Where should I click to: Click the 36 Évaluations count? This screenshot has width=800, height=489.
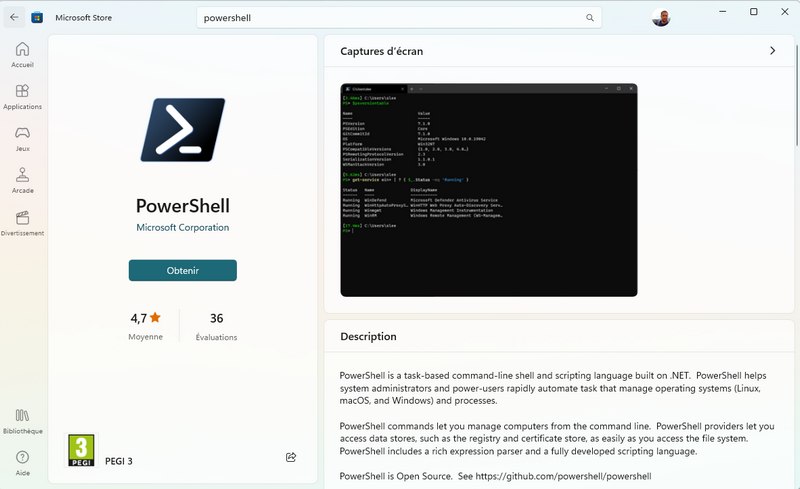click(x=216, y=326)
